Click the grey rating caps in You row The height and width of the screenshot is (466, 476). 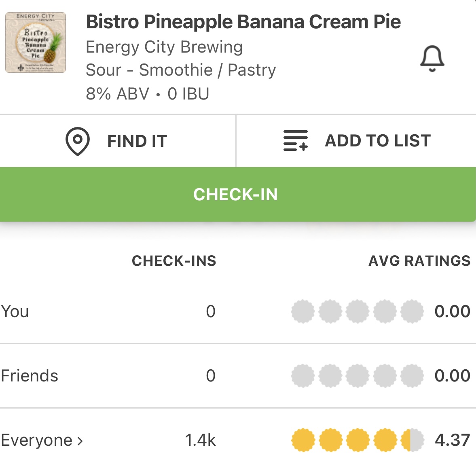358,311
